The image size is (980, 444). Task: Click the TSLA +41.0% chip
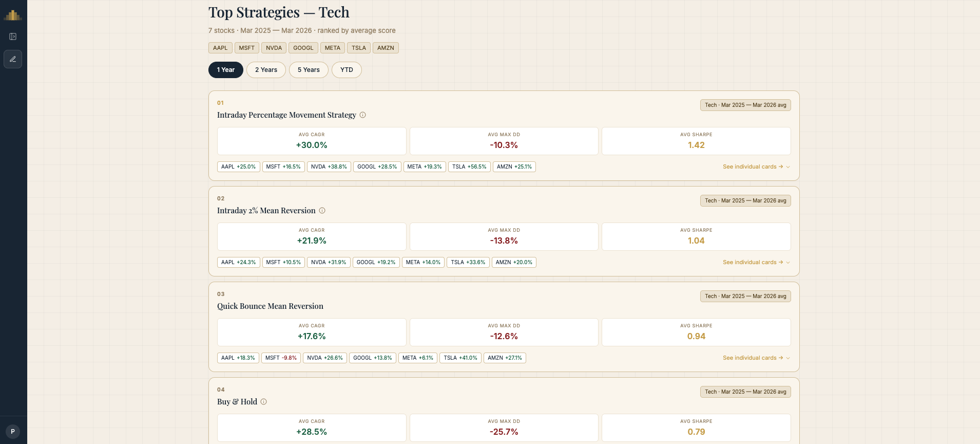click(460, 358)
